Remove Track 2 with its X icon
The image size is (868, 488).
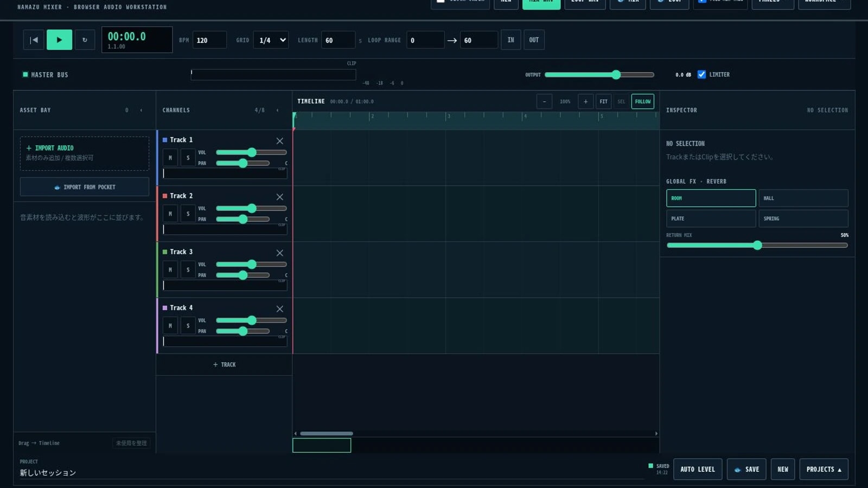280,197
